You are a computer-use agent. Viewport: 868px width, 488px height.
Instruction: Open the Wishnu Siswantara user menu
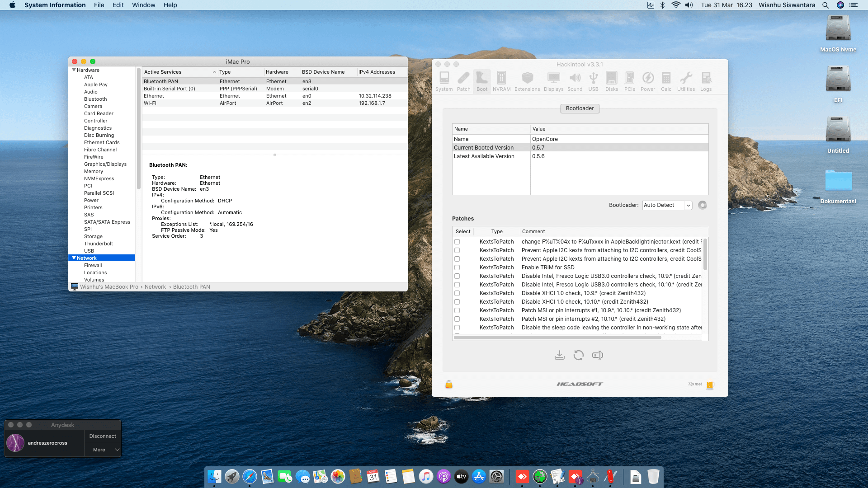[x=787, y=5]
